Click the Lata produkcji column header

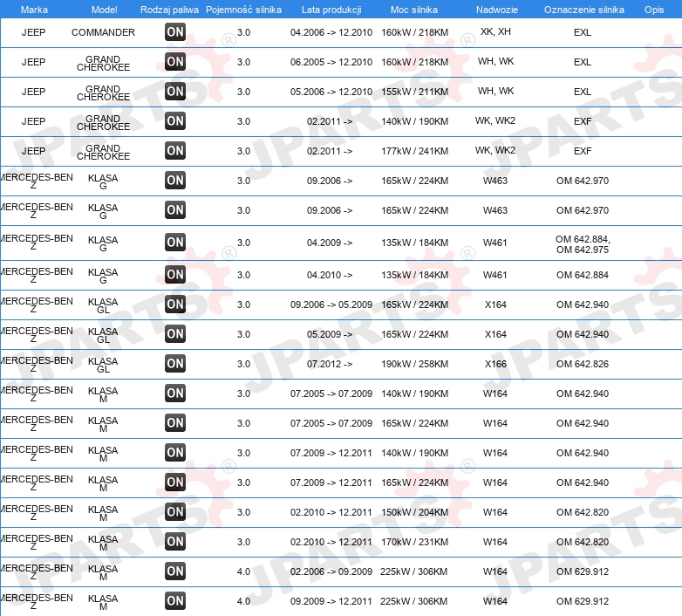point(331,10)
